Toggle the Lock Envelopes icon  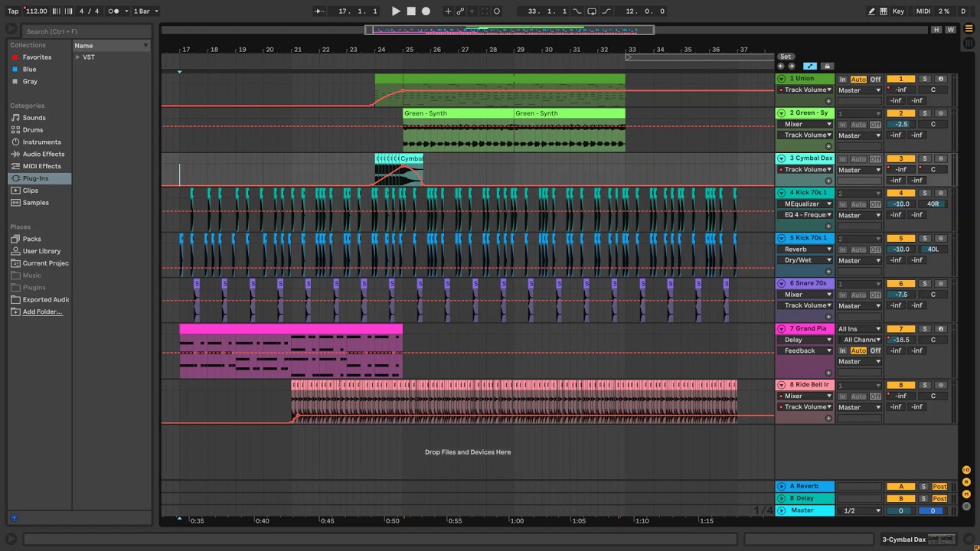[827, 67]
